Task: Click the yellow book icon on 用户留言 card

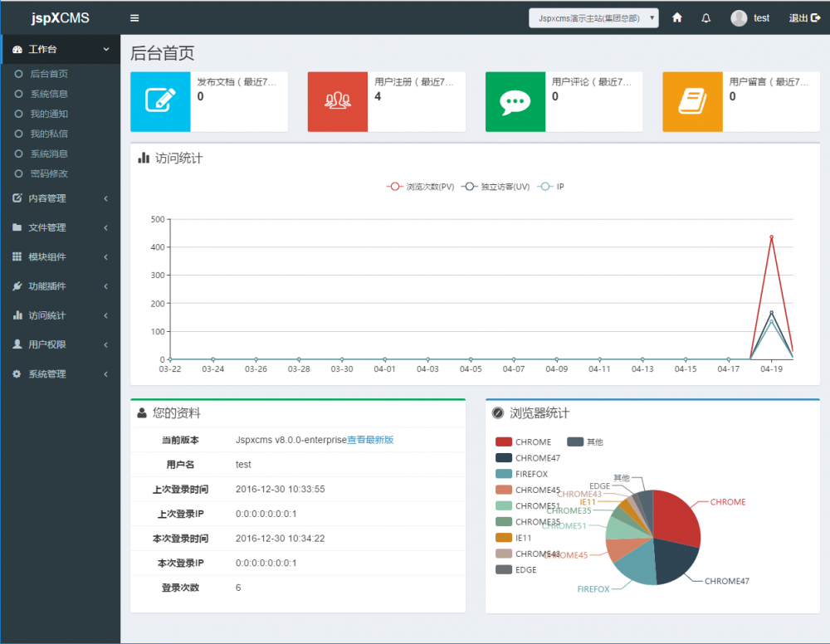Action: tap(692, 101)
